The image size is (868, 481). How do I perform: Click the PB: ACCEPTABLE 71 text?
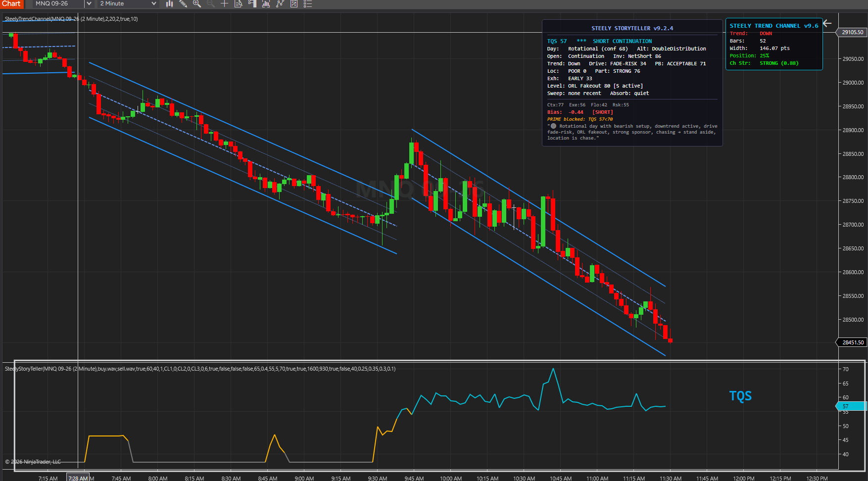pos(680,63)
